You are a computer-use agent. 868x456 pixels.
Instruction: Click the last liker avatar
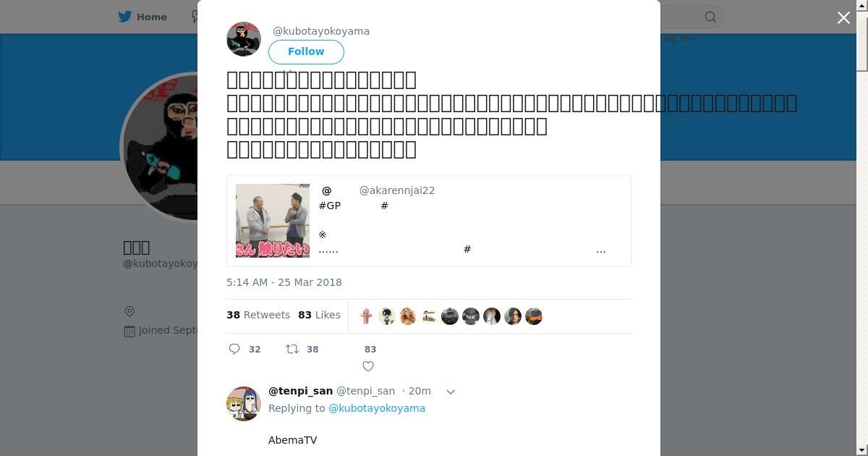[x=534, y=316]
